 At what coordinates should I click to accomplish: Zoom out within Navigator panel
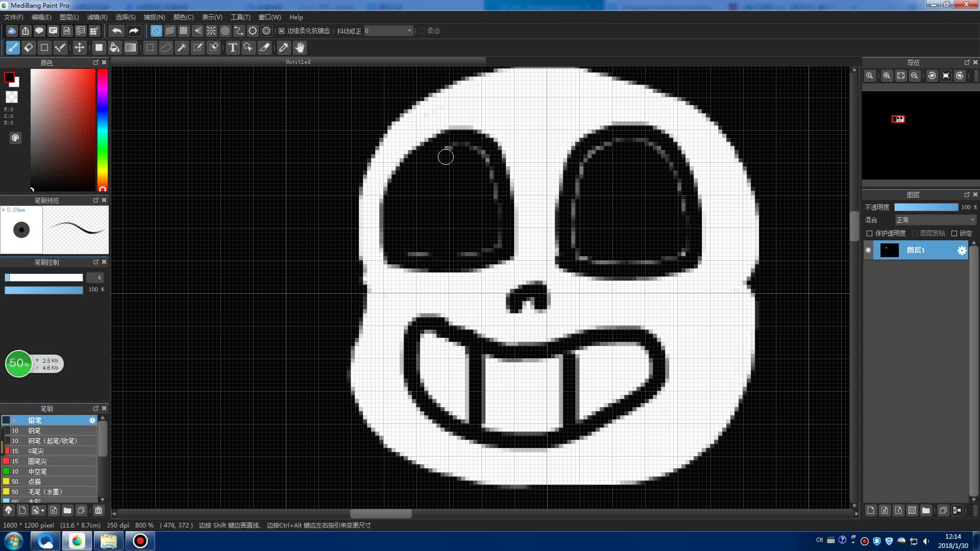(x=915, y=76)
